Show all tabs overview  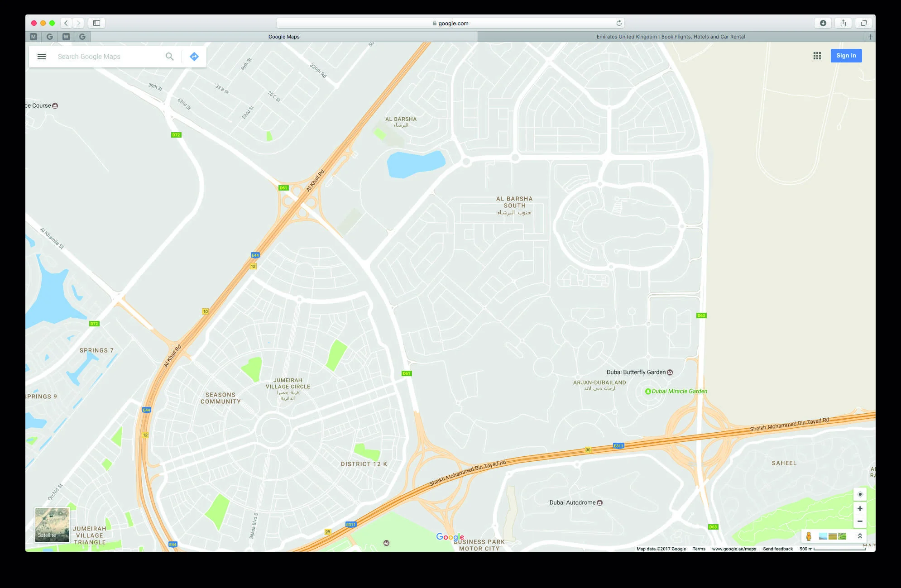[863, 23]
